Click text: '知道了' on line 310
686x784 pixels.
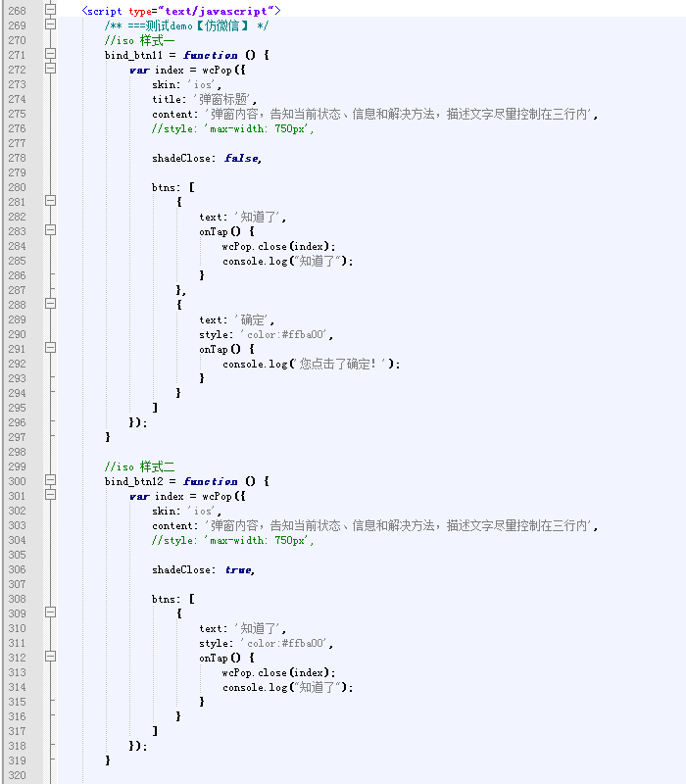tap(242, 628)
